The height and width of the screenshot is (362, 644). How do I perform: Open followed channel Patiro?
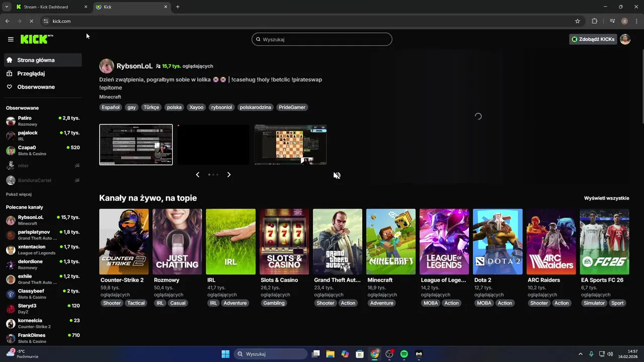(43, 121)
